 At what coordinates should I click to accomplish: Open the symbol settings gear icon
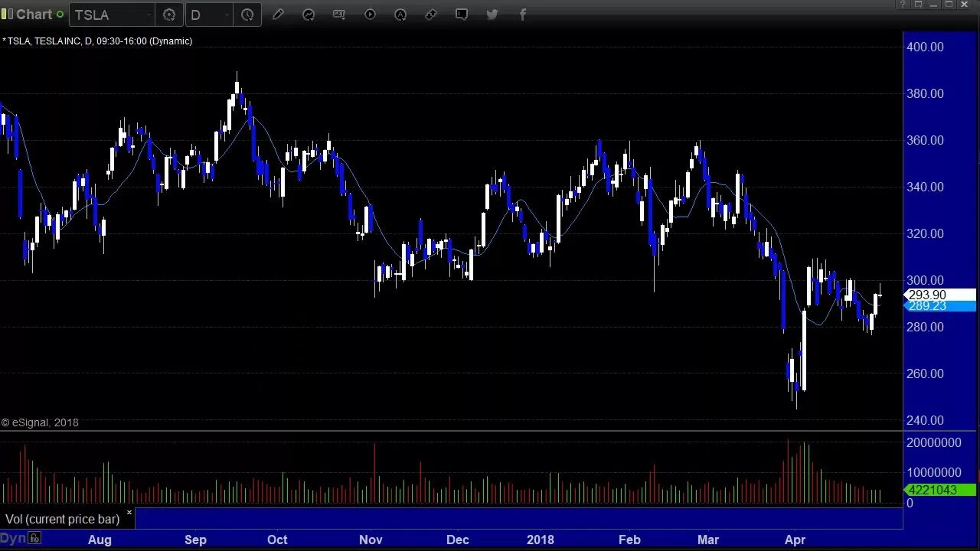click(169, 15)
